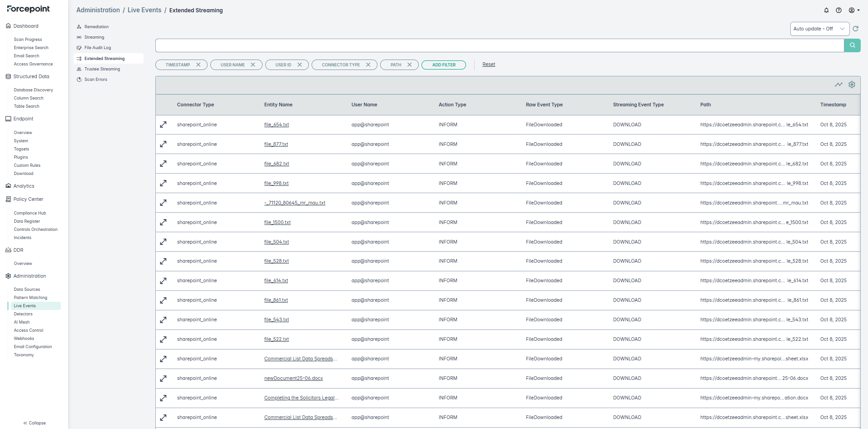Image resolution: width=868 pixels, height=429 pixels.
Task: Expand the newDocument25-06.docx event row
Action: [x=164, y=379]
